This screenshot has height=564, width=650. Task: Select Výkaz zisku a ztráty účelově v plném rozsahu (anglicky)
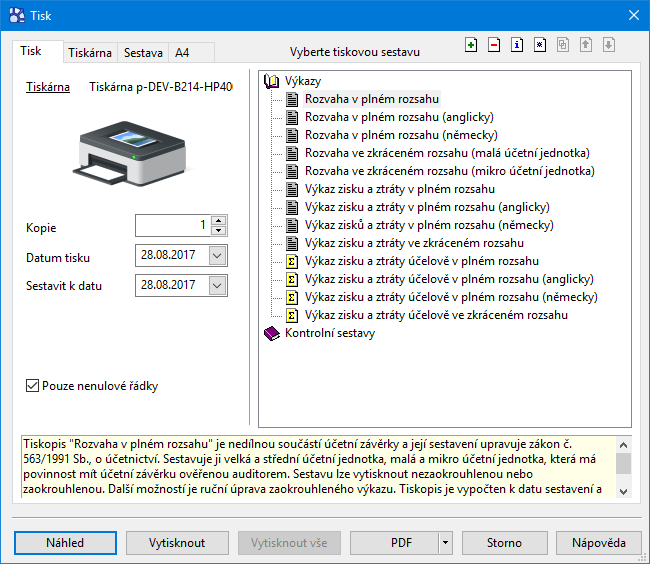pos(449,279)
